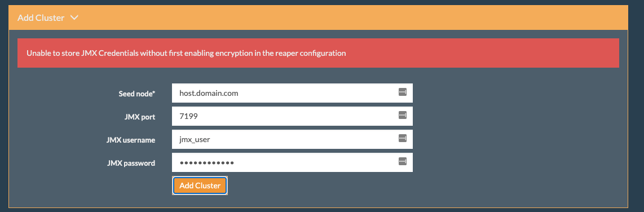
Task: Click the Seed node* field label
Action: [x=137, y=94]
